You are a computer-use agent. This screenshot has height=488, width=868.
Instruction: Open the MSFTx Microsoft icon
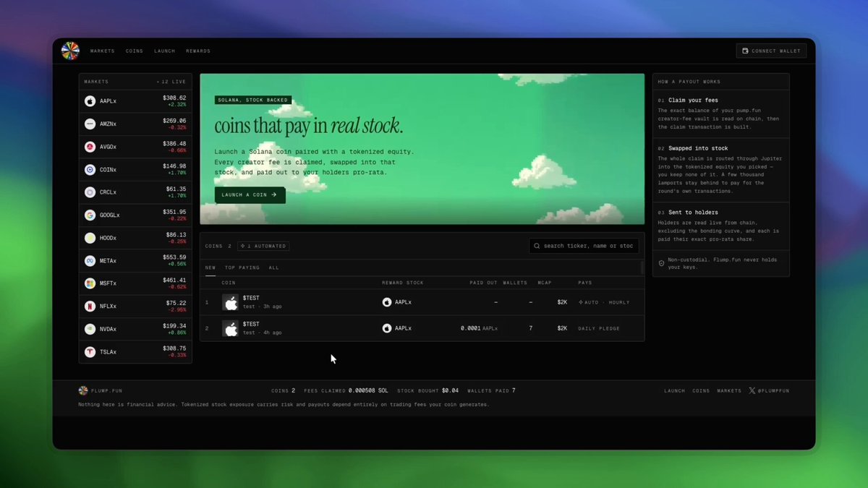pyautogui.click(x=90, y=283)
